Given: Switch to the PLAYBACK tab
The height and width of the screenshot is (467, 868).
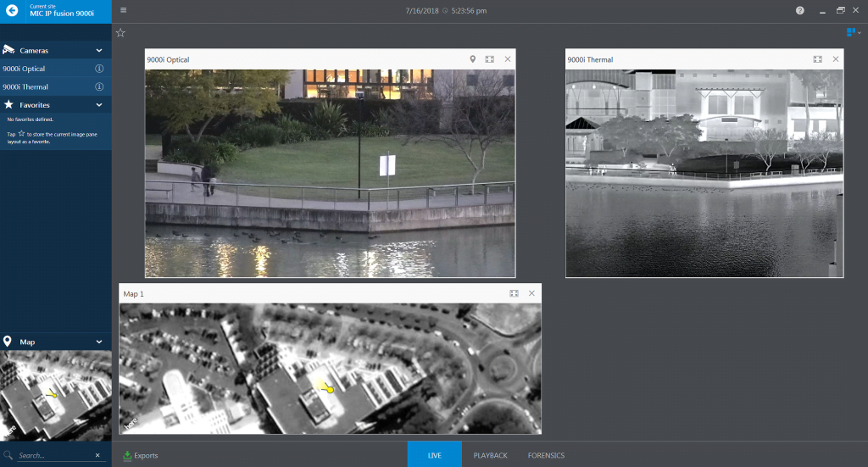Looking at the screenshot, I should tap(490, 455).
